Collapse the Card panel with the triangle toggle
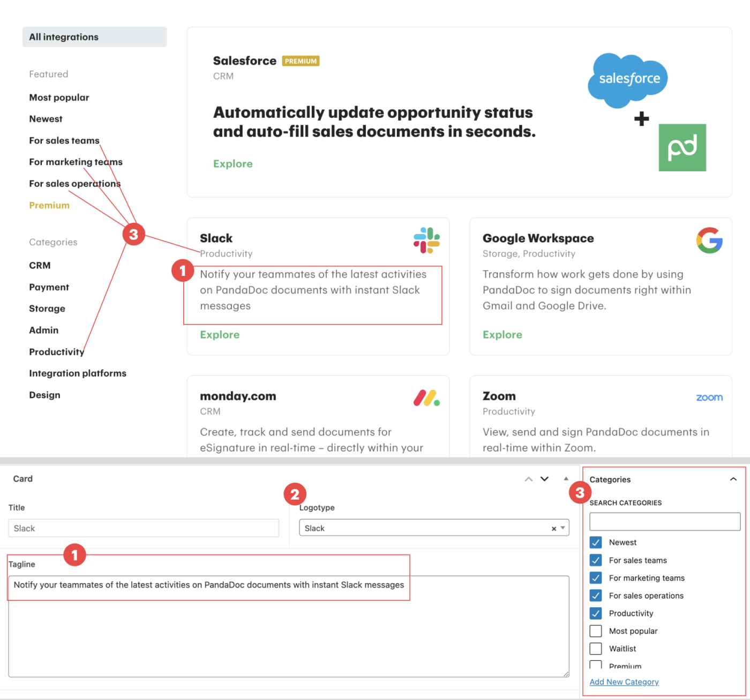 pyautogui.click(x=566, y=478)
